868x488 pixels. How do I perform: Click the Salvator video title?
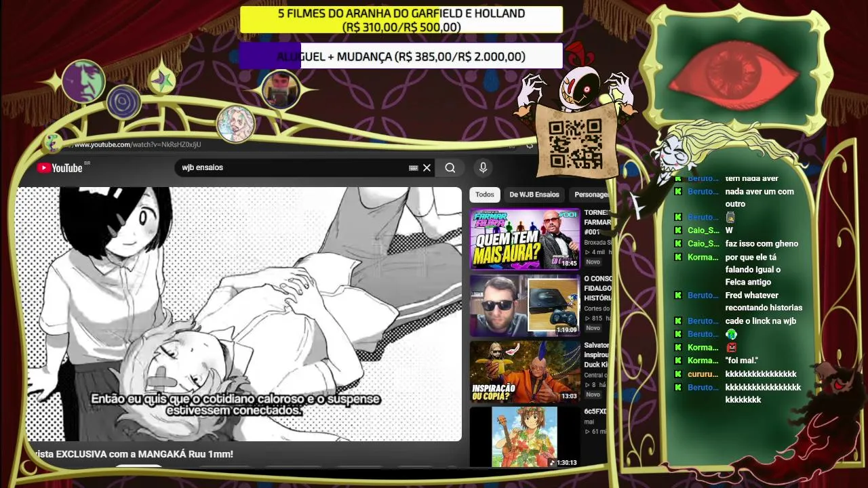[597, 354]
